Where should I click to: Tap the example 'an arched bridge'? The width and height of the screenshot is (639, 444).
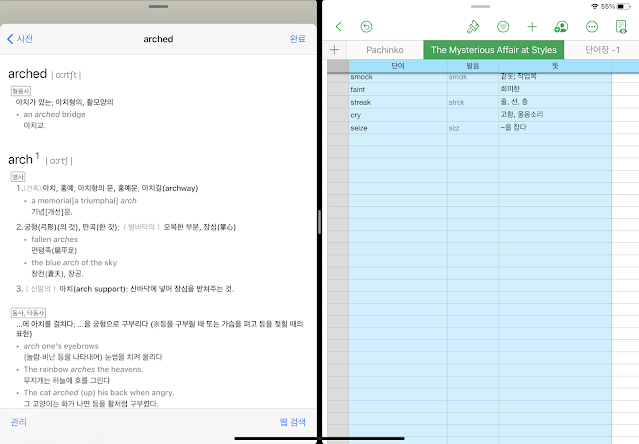[x=55, y=114]
